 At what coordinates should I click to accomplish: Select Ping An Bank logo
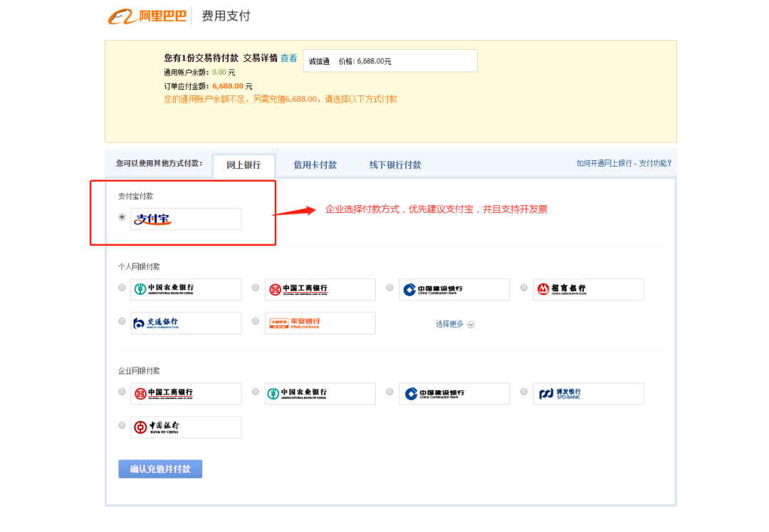pyautogui.click(x=320, y=323)
